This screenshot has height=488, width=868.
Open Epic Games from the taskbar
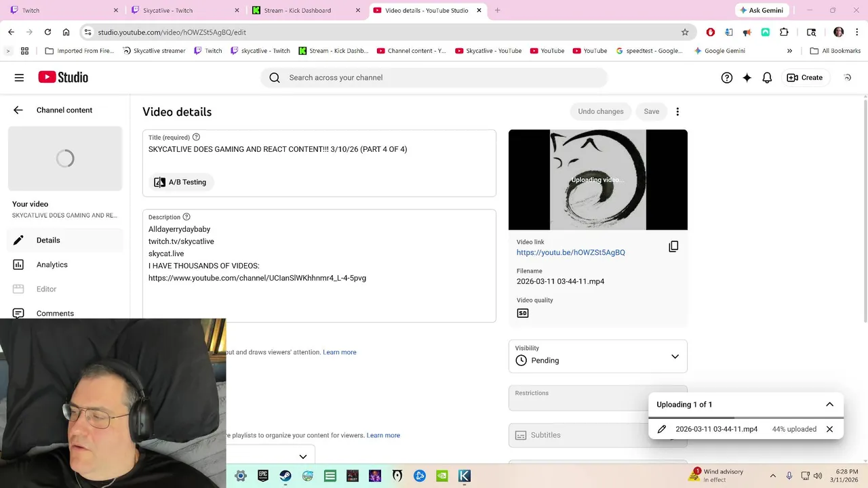click(x=263, y=476)
